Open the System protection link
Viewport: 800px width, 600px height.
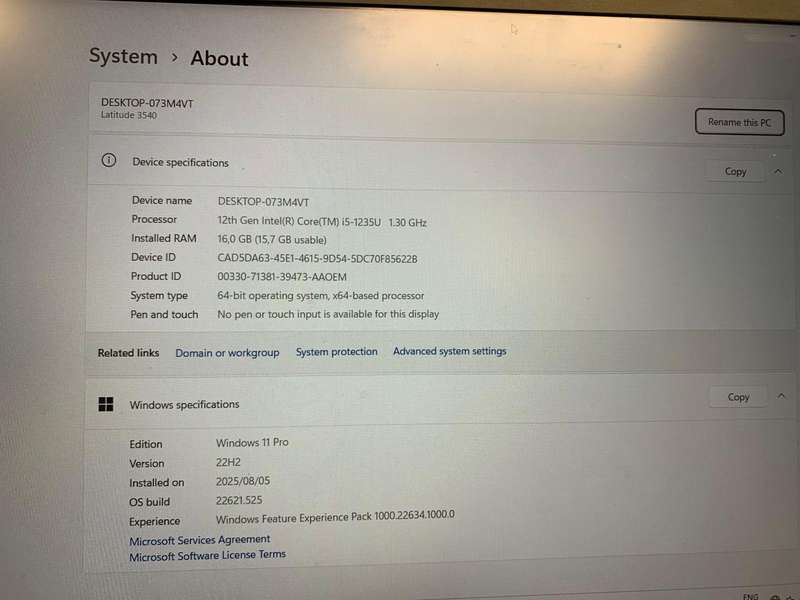coord(337,352)
